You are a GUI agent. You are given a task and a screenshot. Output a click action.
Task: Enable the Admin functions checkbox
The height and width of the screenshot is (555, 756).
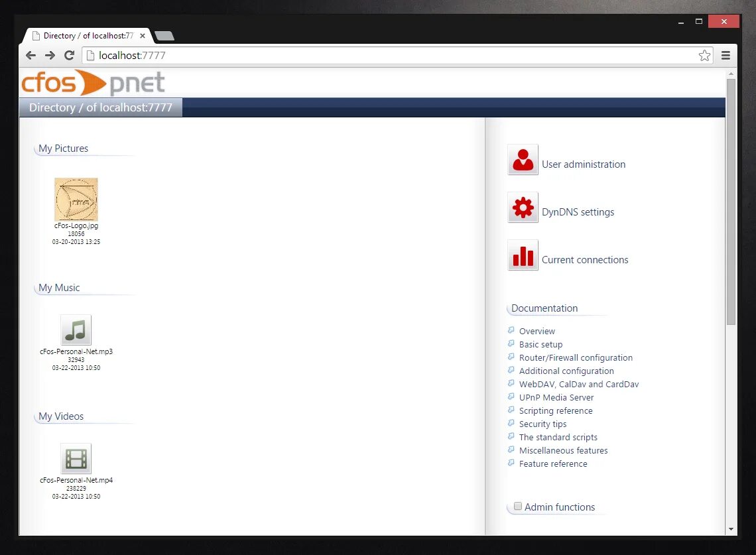518,507
